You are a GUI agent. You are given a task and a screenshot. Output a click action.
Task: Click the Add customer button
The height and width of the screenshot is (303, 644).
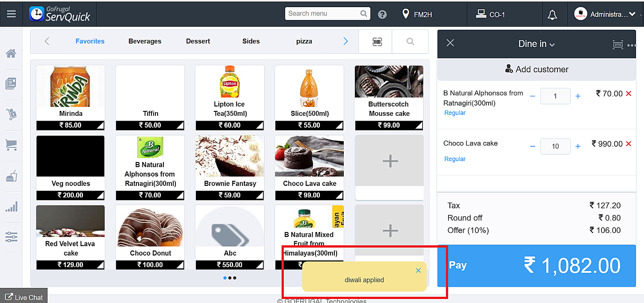point(537,69)
